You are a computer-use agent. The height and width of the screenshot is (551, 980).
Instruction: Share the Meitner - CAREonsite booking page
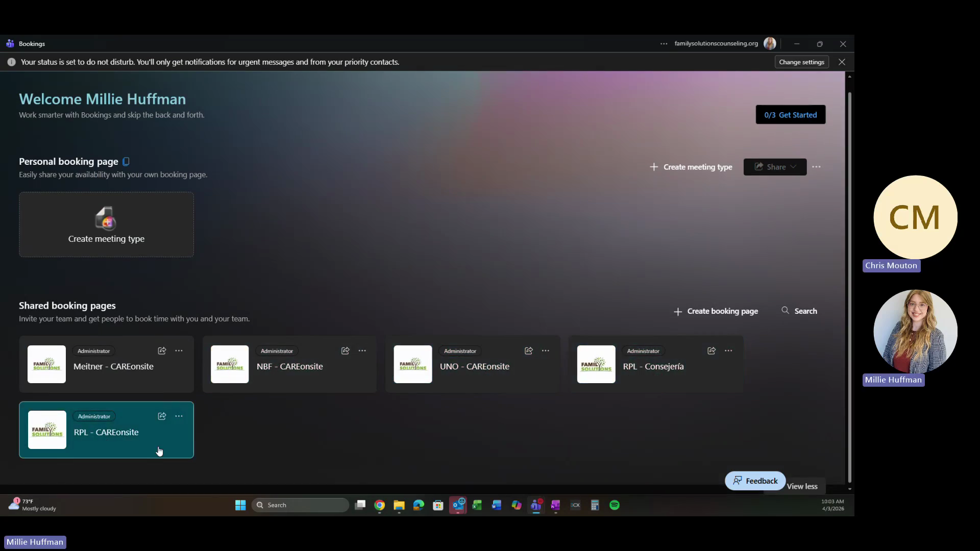(162, 351)
